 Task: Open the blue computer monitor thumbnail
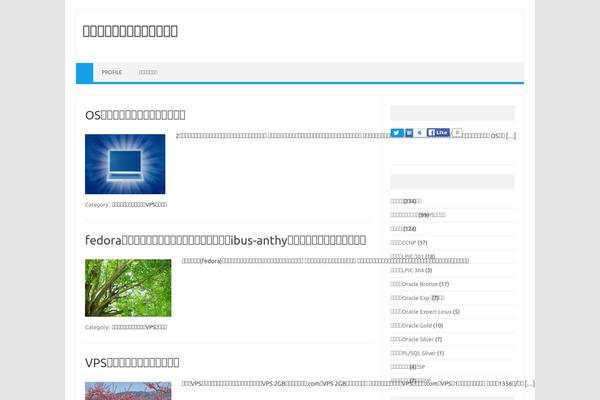point(125,164)
